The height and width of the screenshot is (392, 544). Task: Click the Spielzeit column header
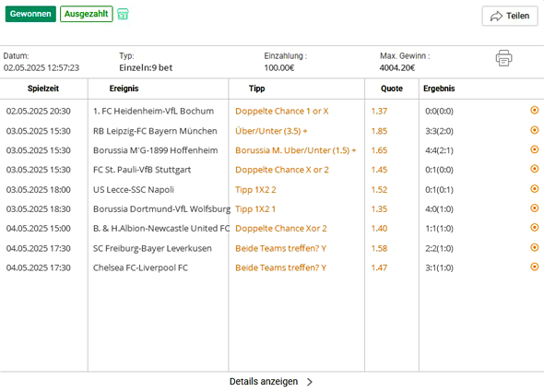43,89
